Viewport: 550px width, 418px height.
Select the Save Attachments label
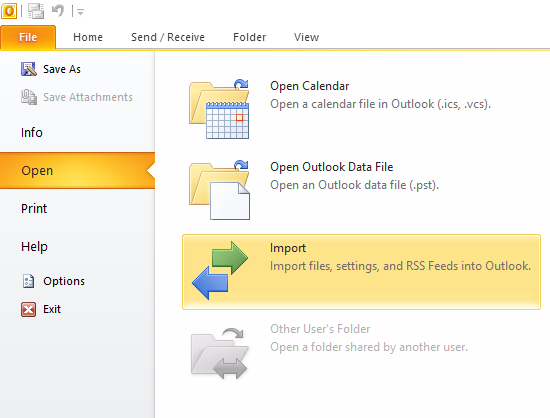pos(88,97)
